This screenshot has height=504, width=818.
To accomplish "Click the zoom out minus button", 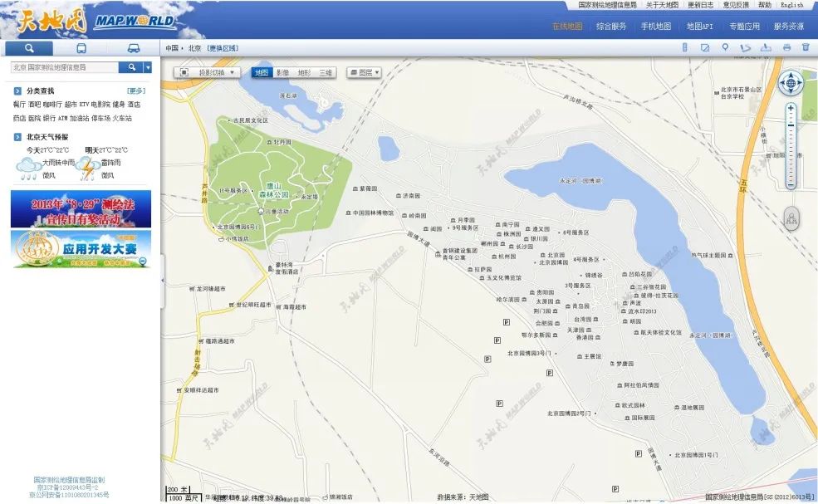I will click(x=791, y=184).
